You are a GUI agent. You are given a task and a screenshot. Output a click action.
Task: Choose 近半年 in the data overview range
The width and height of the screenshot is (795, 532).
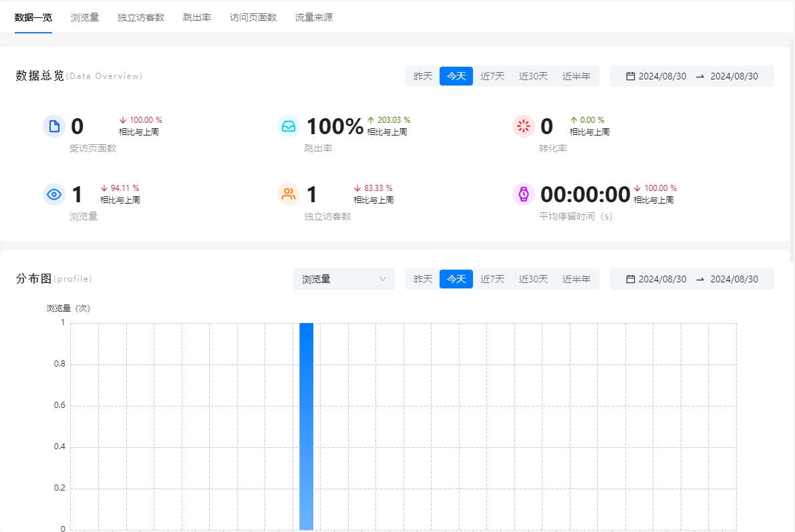coord(576,76)
